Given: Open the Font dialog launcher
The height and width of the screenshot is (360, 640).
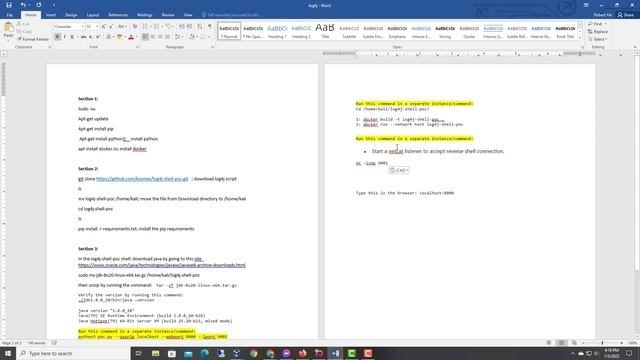Looking at the screenshot, I should click(137, 47).
